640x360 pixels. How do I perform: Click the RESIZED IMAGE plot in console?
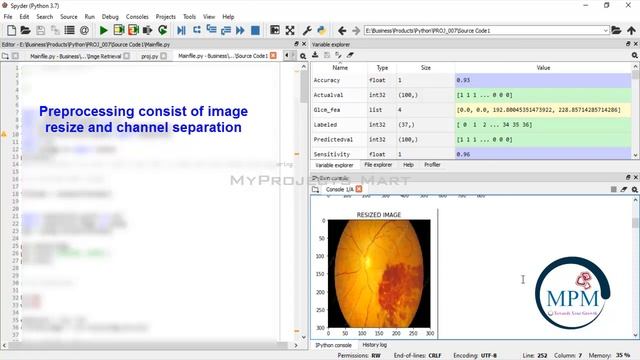coord(379,273)
